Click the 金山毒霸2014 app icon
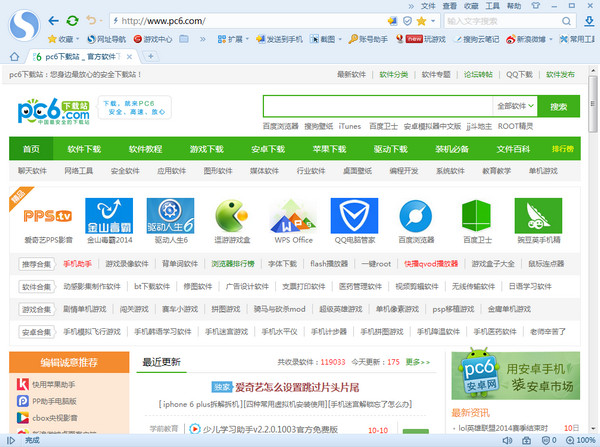The image size is (600, 447). 109,216
